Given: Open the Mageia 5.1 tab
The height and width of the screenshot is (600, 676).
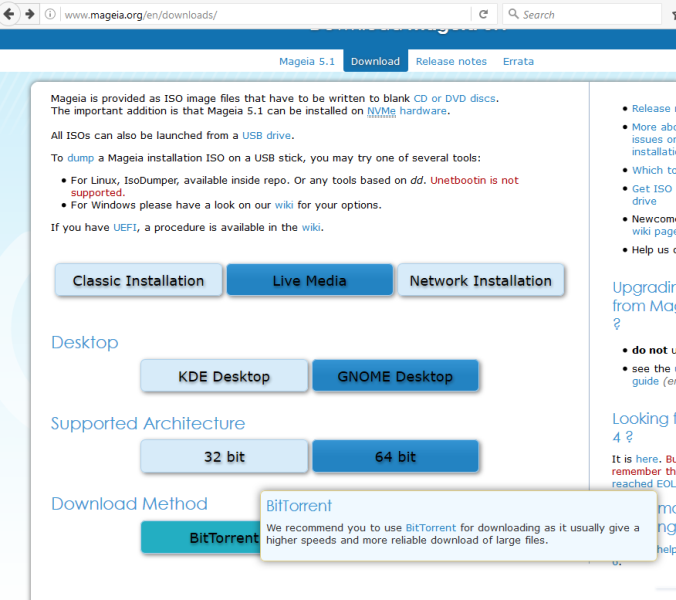Looking at the screenshot, I should click(307, 61).
